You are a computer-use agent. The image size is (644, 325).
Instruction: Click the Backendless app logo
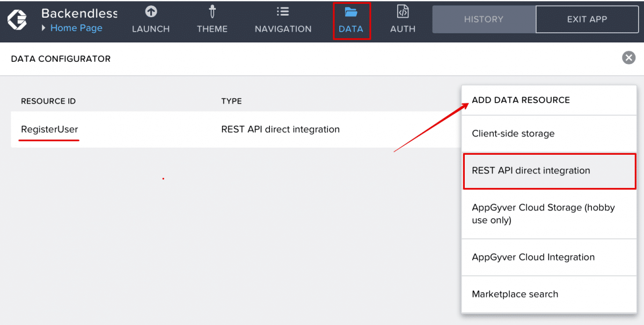pyautogui.click(x=16, y=20)
